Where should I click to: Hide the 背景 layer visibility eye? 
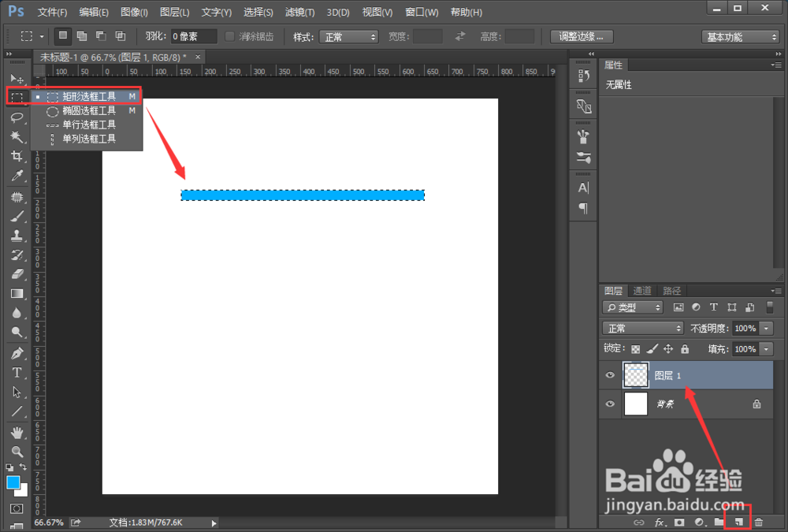point(610,404)
